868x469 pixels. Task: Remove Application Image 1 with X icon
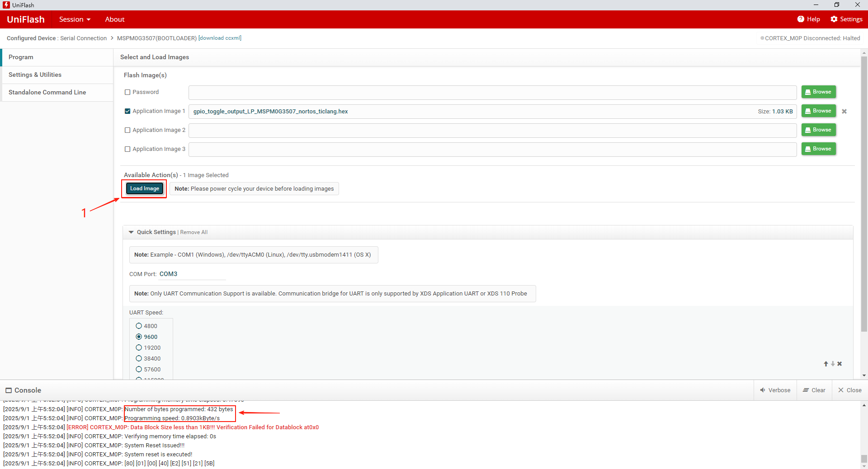844,111
